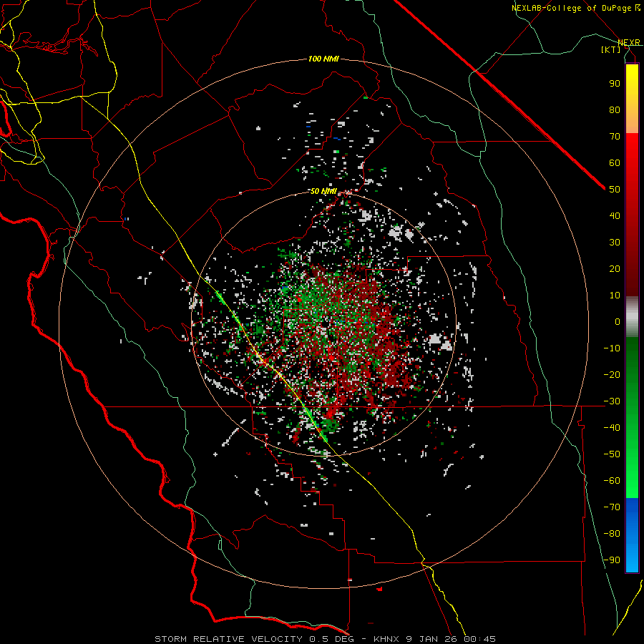The height and width of the screenshot is (644, 644).
Task: Select the orange 70-80 knot color bar segment
Action: [632, 122]
